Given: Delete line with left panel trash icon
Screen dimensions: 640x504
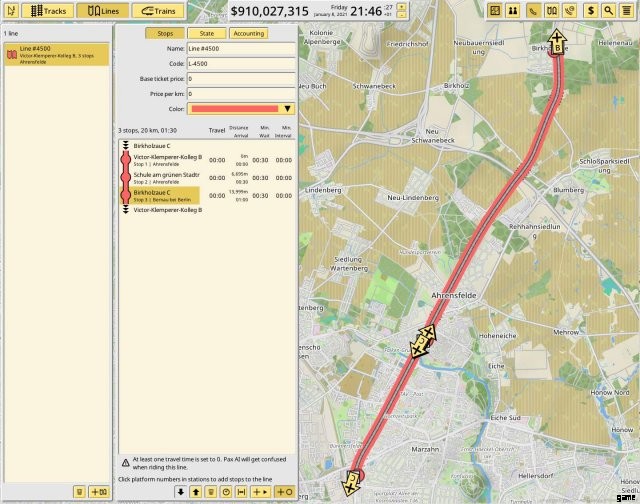Looking at the screenshot, I should (x=79, y=491).
